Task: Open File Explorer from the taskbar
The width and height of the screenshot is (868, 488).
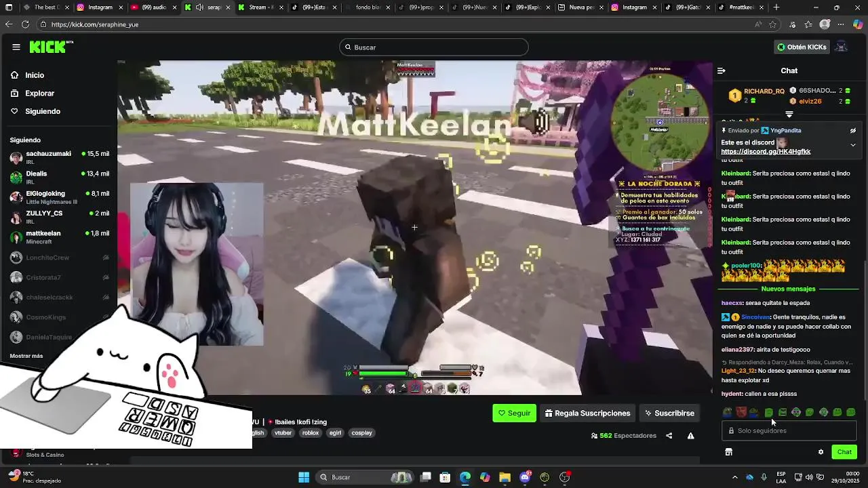Action: pyautogui.click(x=505, y=477)
